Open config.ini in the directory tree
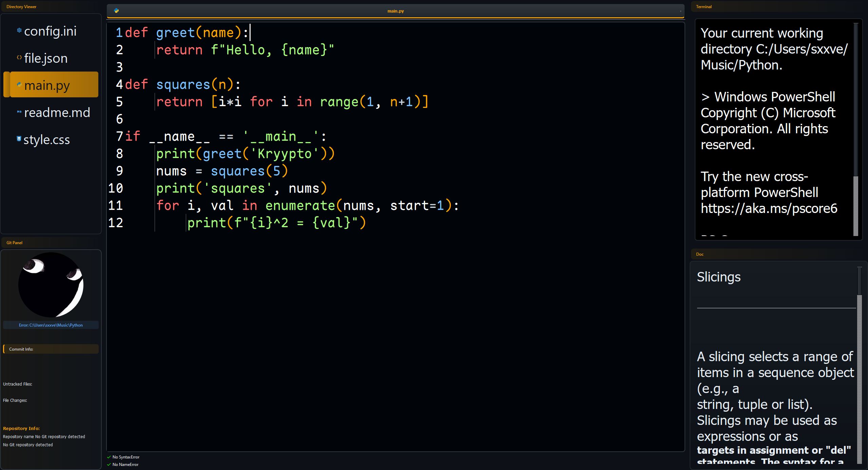Screen dimensions: 868x470 [x=50, y=31]
